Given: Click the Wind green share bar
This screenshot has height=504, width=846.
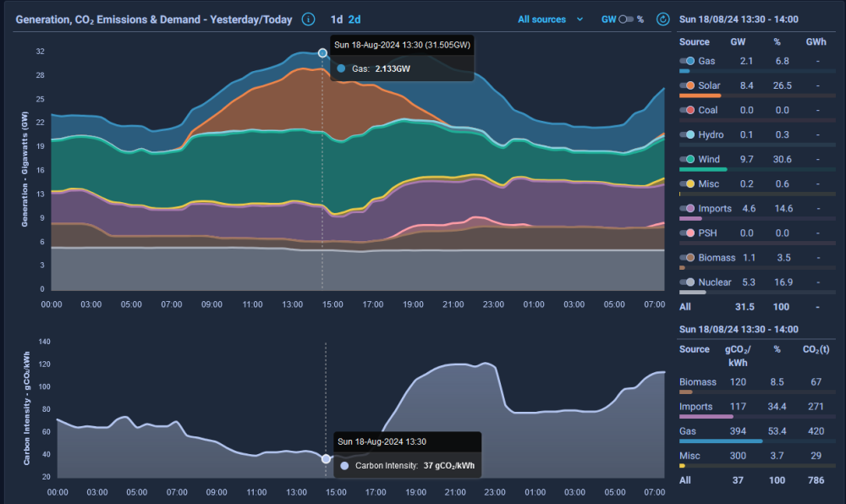Looking at the screenshot, I should (x=703, y=169).
